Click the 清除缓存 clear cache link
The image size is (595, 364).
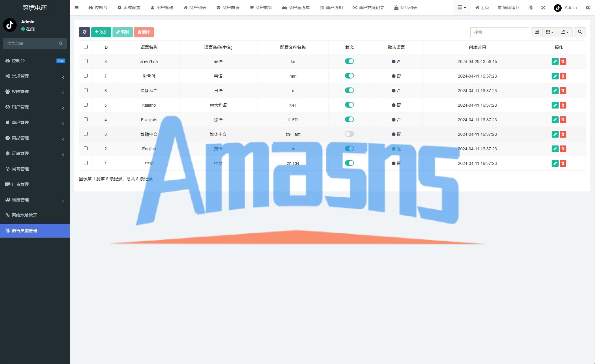(509, 8)
